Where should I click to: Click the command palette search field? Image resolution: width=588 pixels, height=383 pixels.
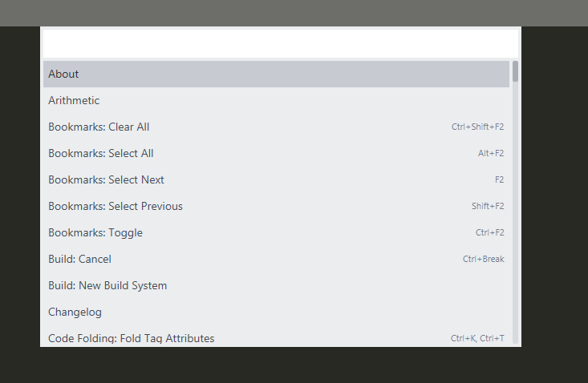point(280,43)
